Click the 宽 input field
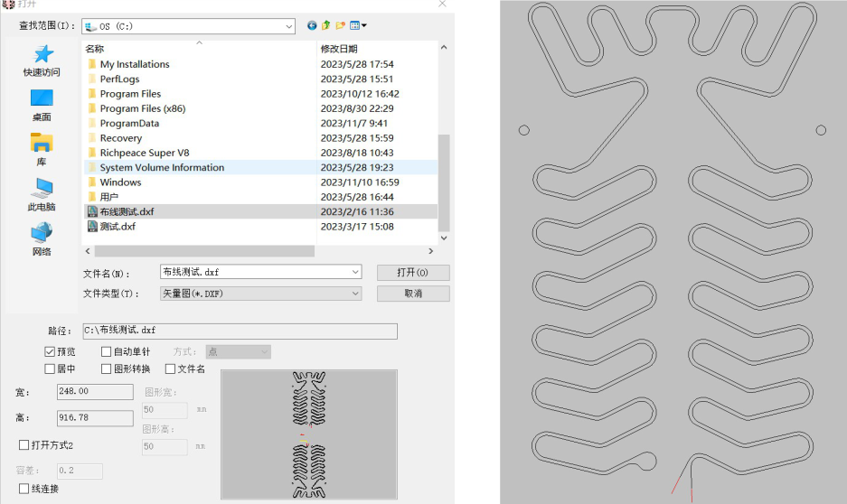Screen dimensions: 847x504 95,392
